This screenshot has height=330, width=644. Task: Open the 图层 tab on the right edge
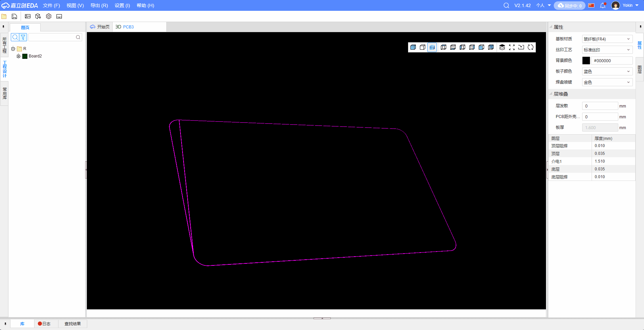pyautogui.click(x=640, y=69)
